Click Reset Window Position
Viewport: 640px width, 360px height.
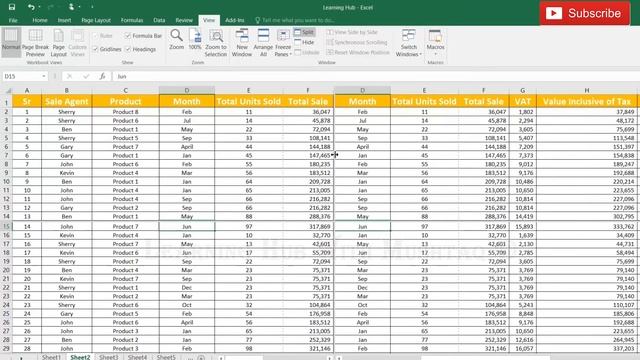click(358, 52)
